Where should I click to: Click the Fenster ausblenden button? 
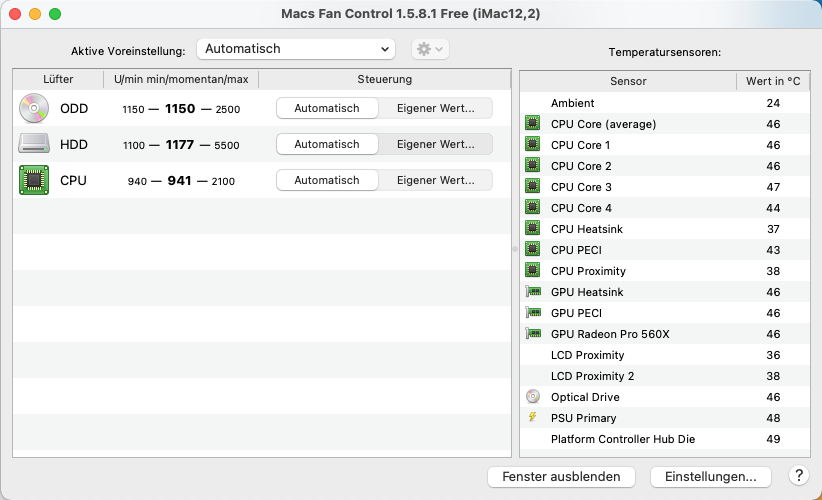(561, 477)
